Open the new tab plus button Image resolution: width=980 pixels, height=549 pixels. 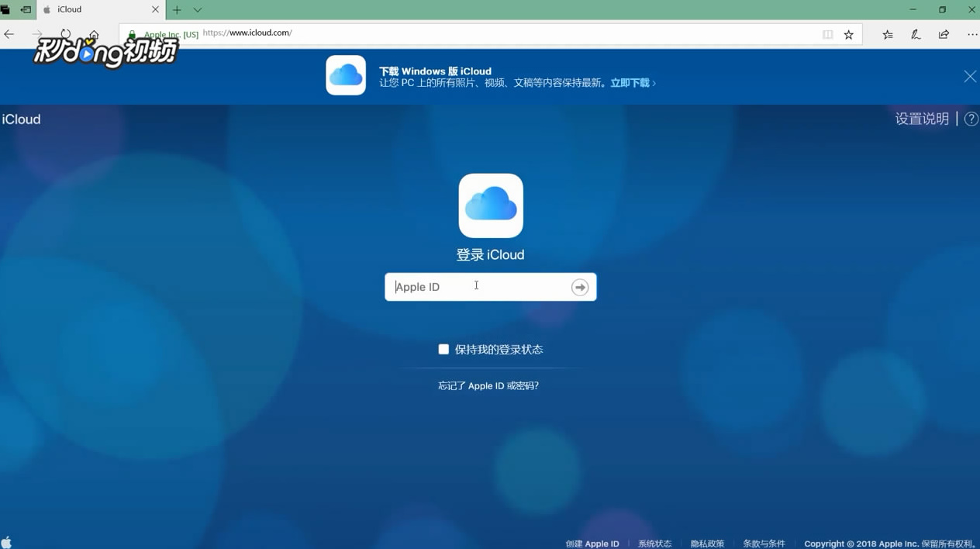tap(177, 10)
